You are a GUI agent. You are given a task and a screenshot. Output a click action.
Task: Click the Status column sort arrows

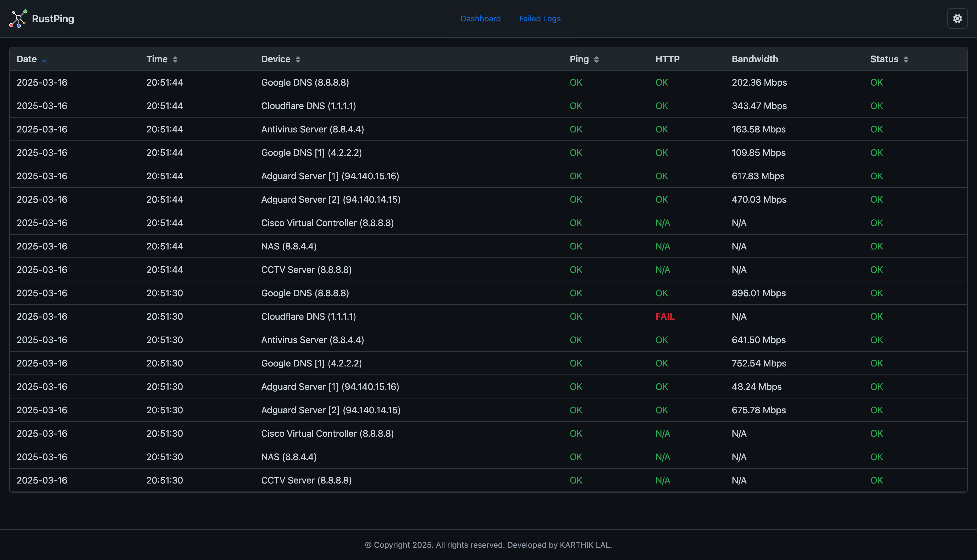tap(906, 59)
